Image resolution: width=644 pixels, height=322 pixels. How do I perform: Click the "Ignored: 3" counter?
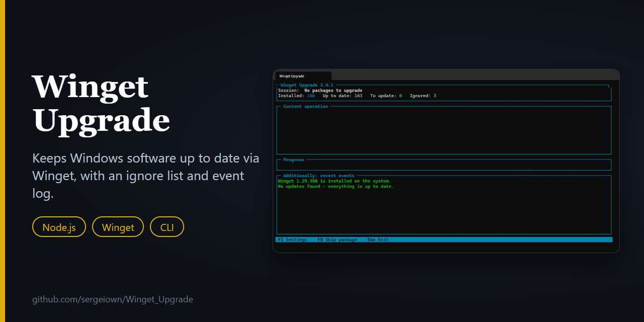tap(423, 96)
